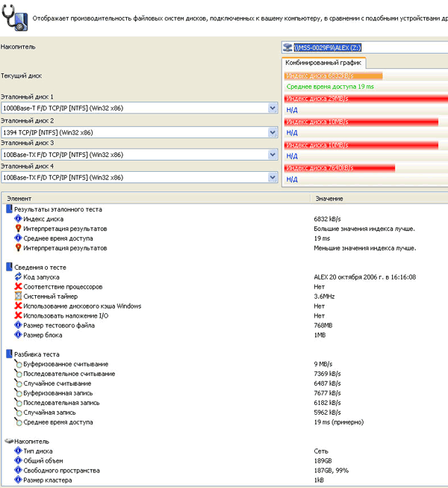Screen dimensions: 448x488
Task: Select the 1394 TCP/IP [NTFS] combo box
Action: 140,132
